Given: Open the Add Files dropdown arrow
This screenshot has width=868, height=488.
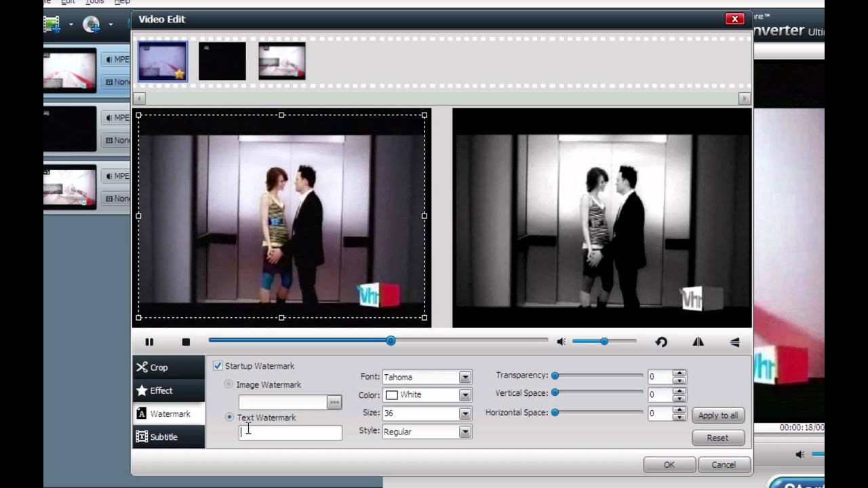Looking at the screenshot, I should click(x=71, y=26).
